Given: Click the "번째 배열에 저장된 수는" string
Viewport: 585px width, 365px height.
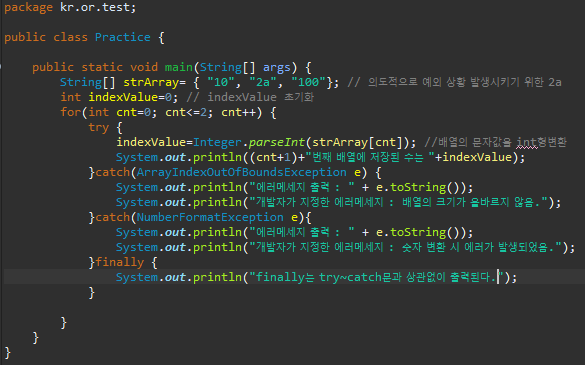Looking at the screenshot, I should [x=369, y=157].
